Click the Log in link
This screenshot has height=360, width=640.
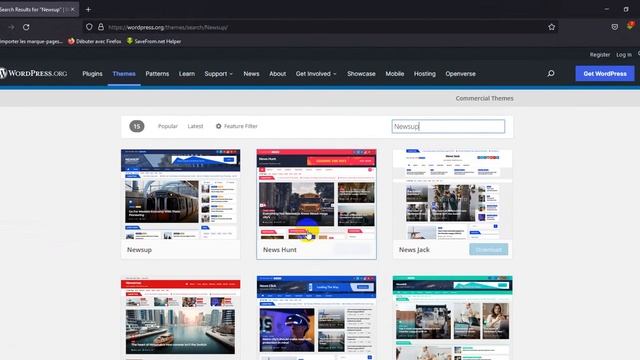click(x=624, y=55)
